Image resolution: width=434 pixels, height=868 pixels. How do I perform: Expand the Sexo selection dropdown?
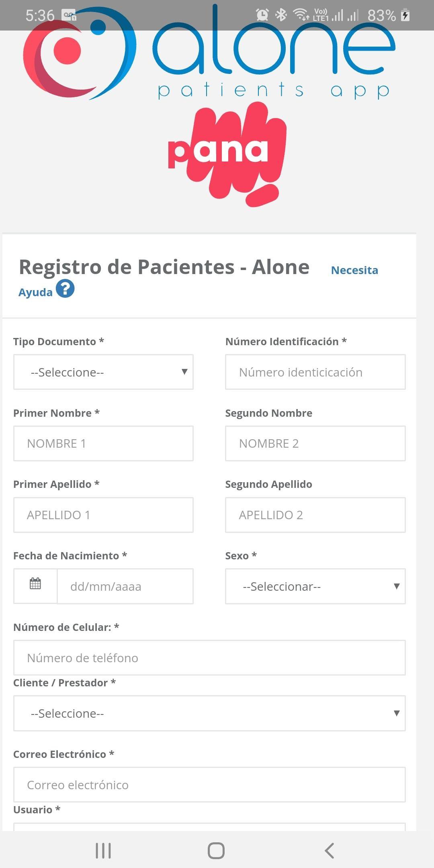point(315,586)
